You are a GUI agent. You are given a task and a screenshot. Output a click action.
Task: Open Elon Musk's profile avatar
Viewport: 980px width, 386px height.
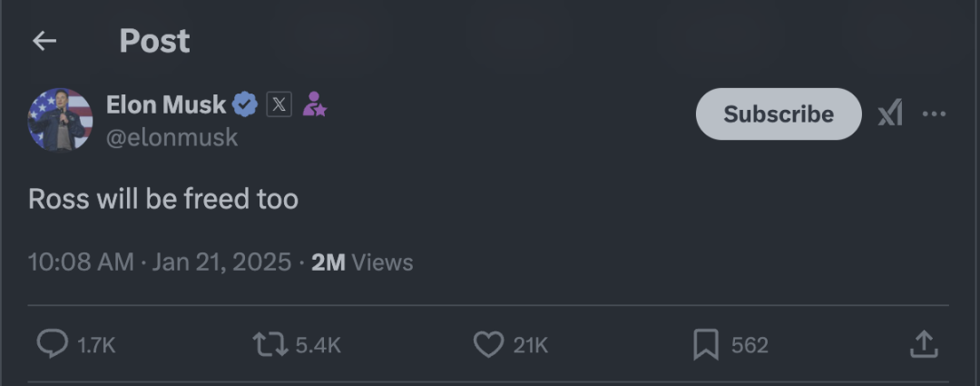(60, 119)
